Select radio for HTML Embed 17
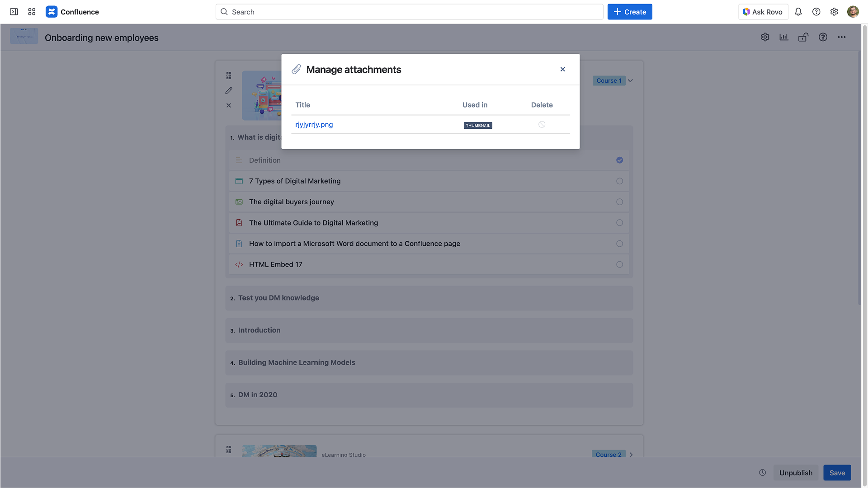 [x=619, y=265]
